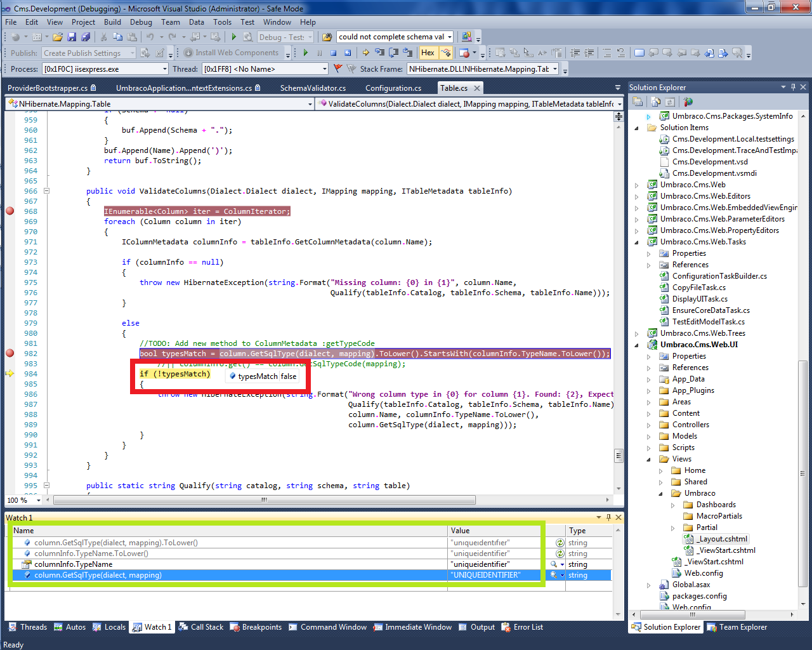The height and width of the screenshot is (650, 812).
Task: Collapse the Umbraco.Cms.Web.Tasks project node
Action: point(637,242)
